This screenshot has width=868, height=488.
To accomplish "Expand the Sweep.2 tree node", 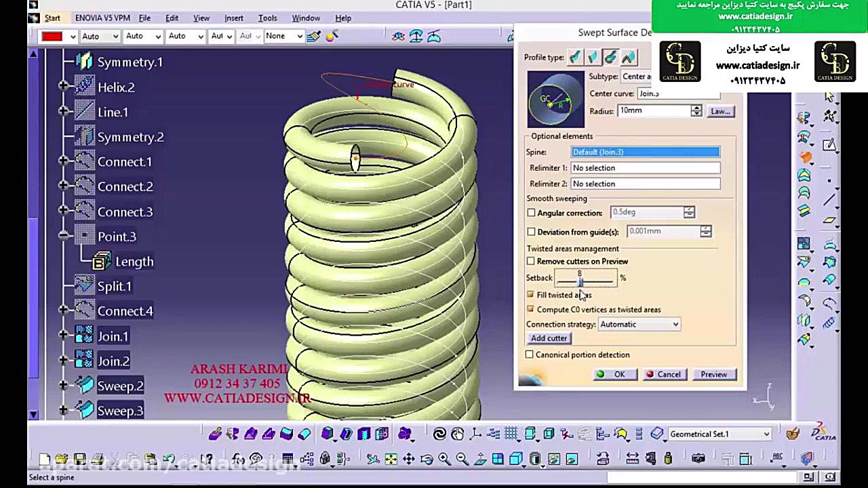I will (x=63, y=385).
